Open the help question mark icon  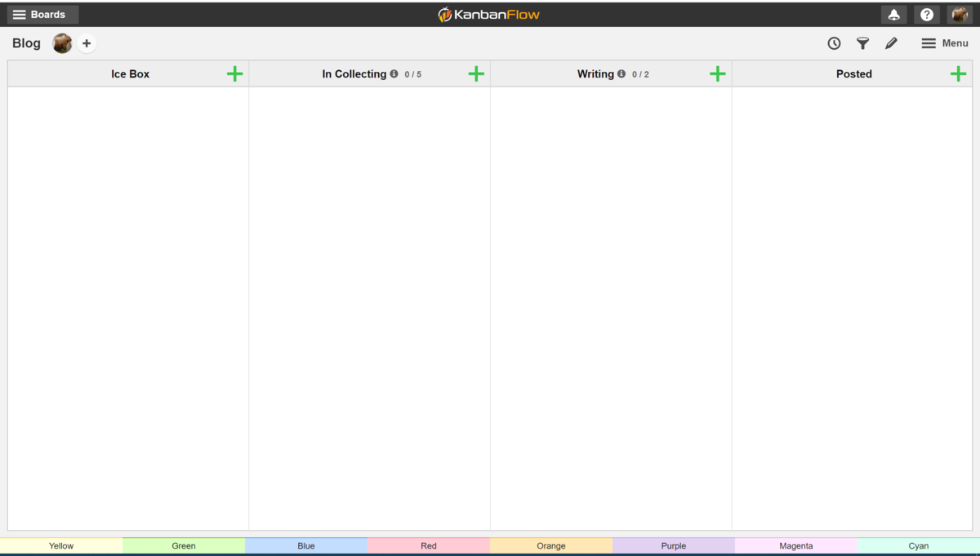coord(927,15)
